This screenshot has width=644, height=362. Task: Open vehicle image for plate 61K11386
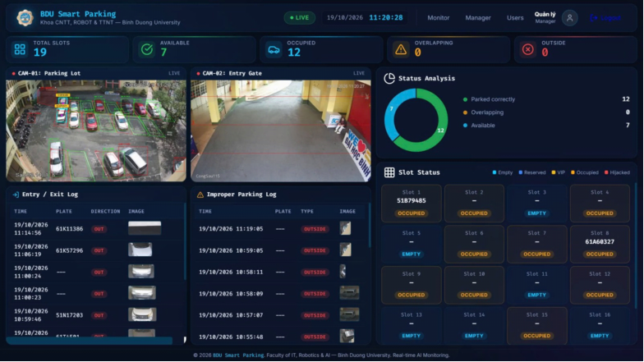[145, 228]
